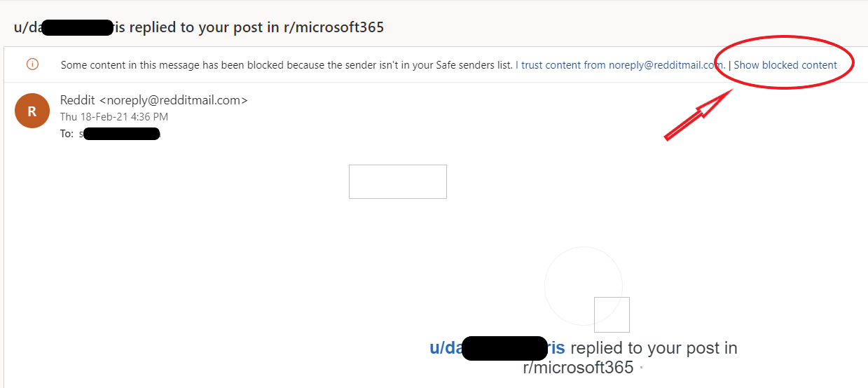
Task: Click "r/microsoft365" in the email body
Action: click(x=578, y=367)
